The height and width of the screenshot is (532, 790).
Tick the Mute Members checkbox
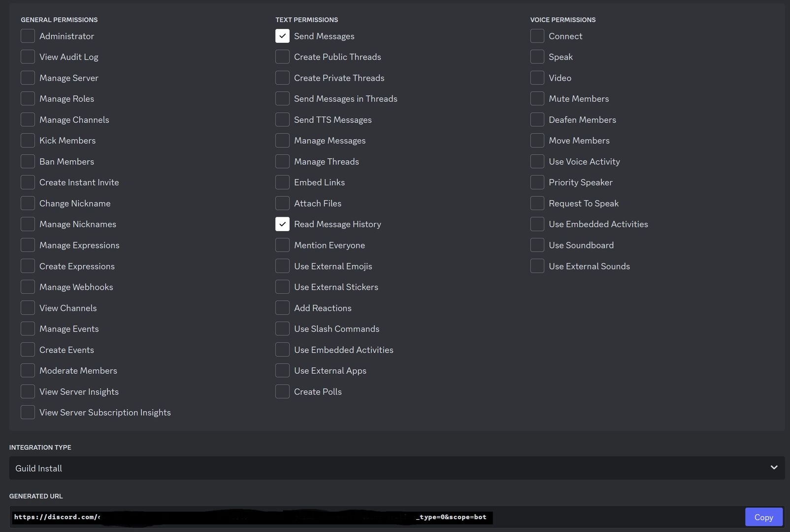[x=537, y=99]
